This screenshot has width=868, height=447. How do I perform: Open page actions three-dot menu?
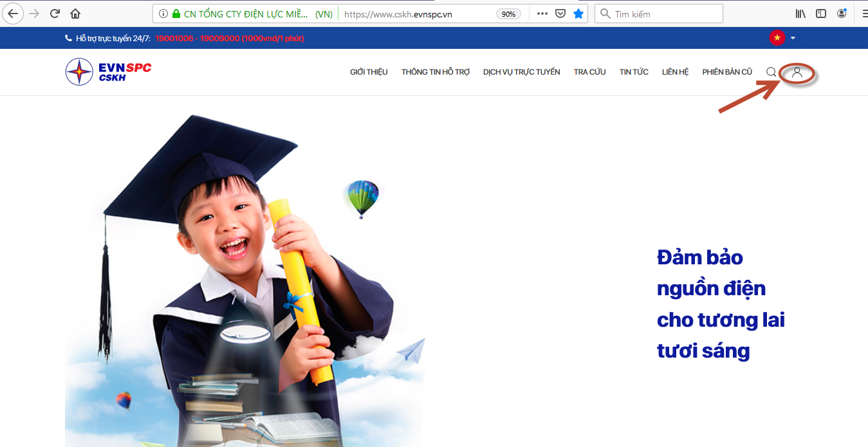pos(542,14)
